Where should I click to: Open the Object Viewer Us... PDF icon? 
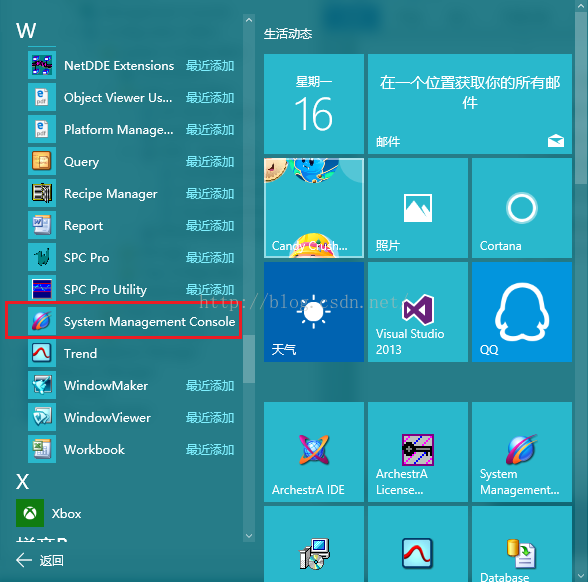pyautogui.click(x=42, y=97)
